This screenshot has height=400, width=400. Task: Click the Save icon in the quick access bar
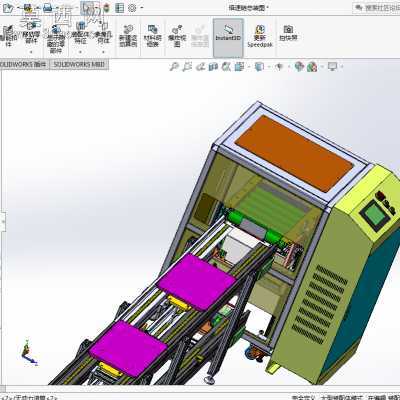[x=28, y=7]
